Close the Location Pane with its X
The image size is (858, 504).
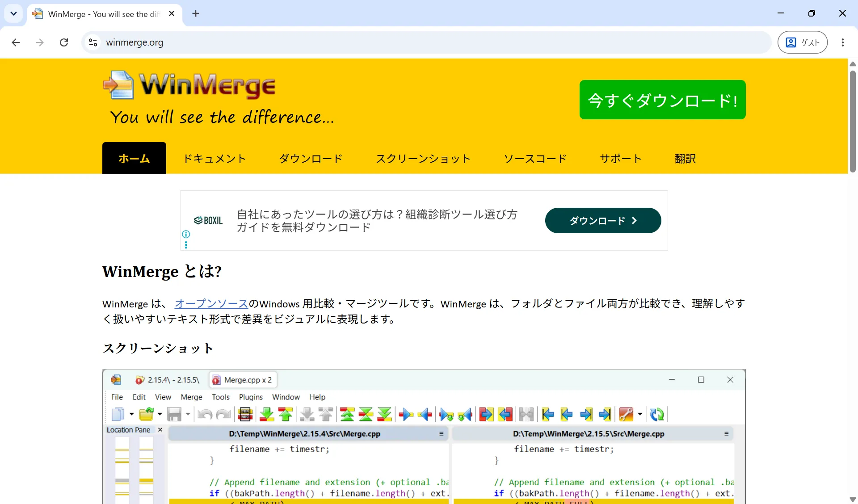[x=160, y=429]
